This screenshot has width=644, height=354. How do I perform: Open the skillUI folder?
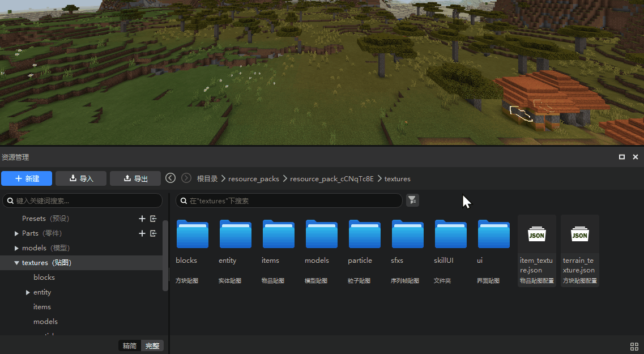(450, 234)
